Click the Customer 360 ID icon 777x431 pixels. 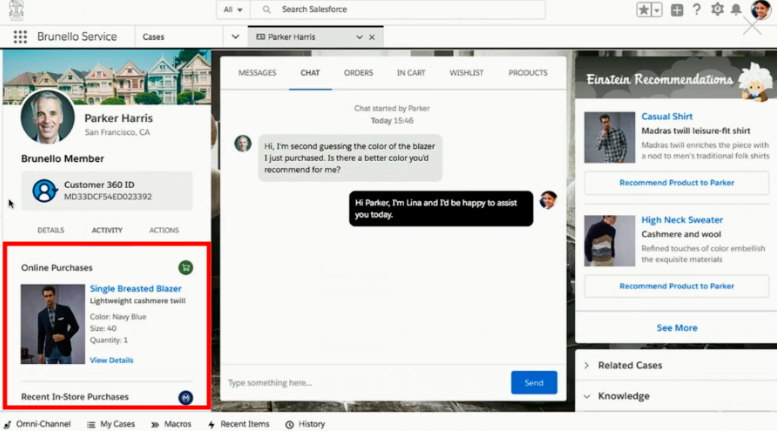point(44,191)
